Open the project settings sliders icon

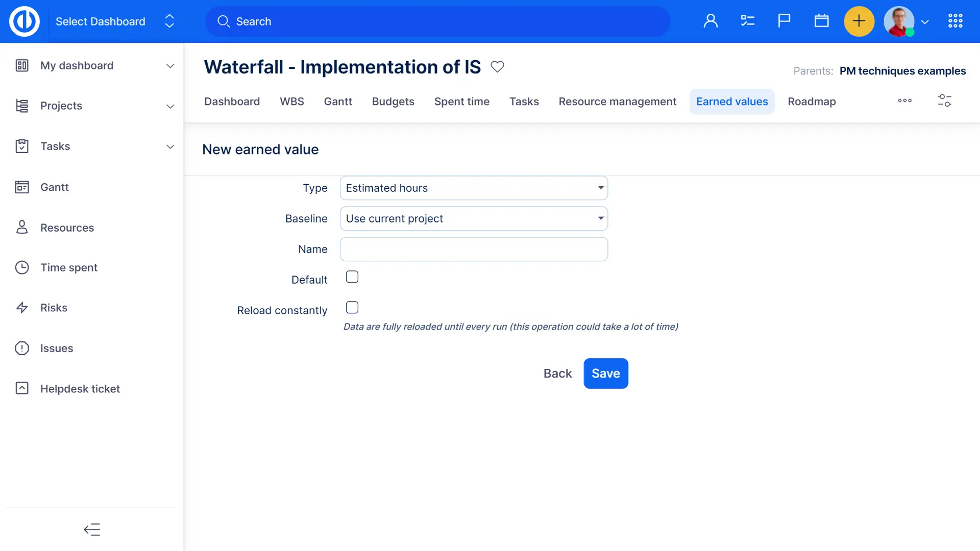(x=944, y=101)
